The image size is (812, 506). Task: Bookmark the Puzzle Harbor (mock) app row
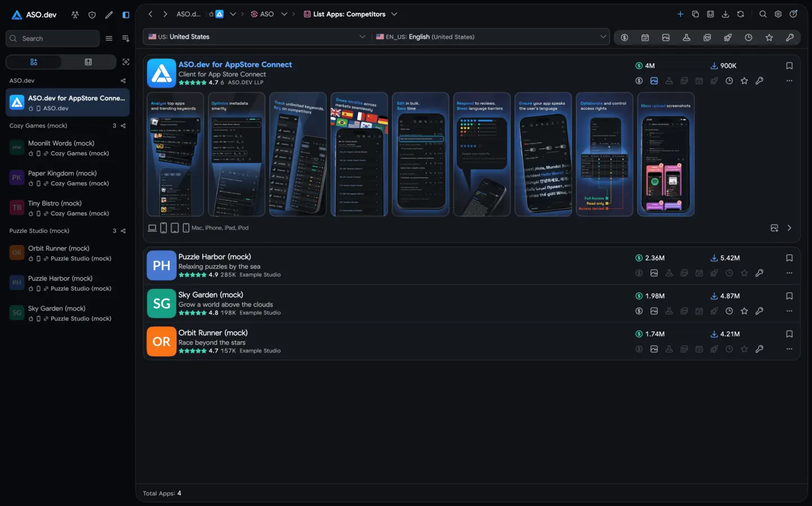point(789,258)
